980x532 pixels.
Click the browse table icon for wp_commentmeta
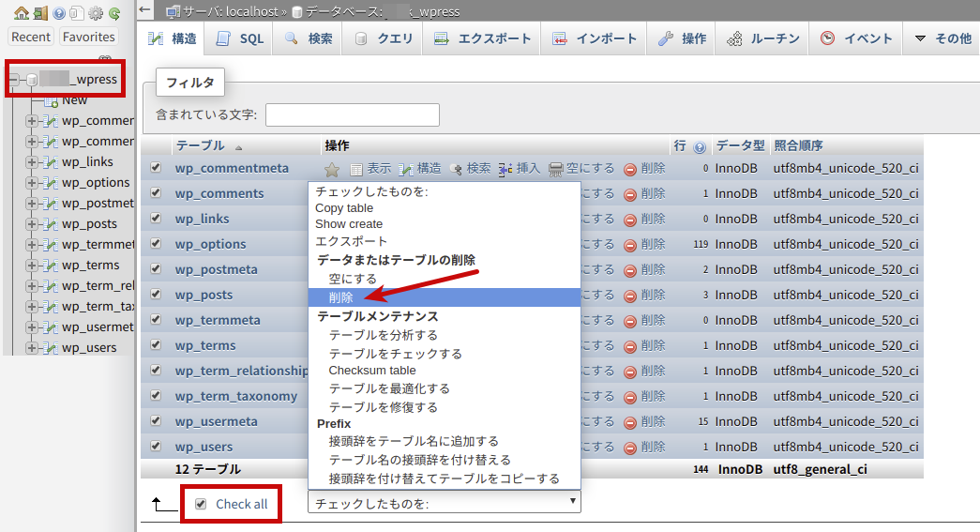[356, 169]
